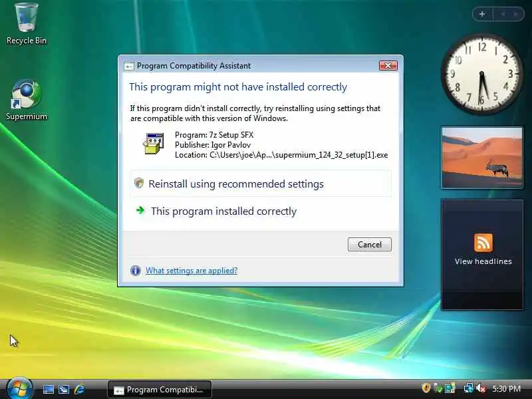Screen dimensions: 532x399
Task: Click the 5:30 PM taskbar clock
Action: 507,388
